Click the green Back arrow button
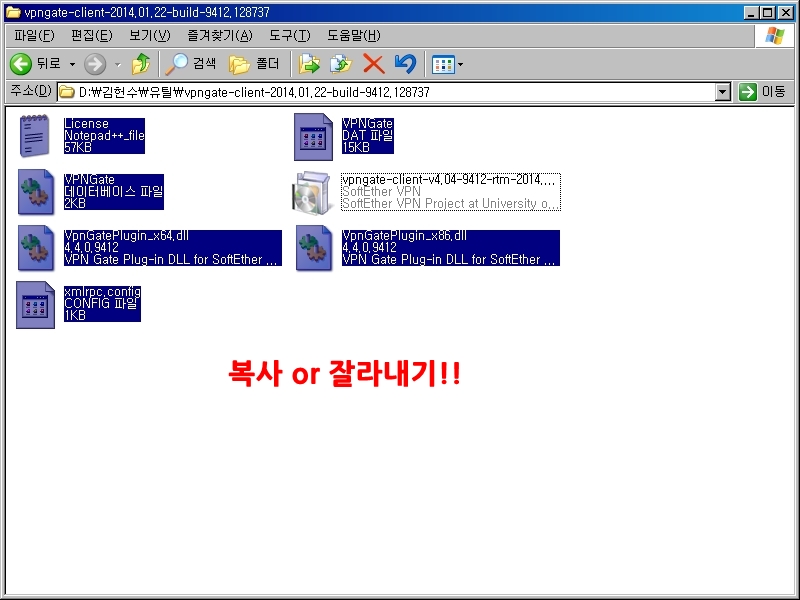The height and width of the screenshot is (600, 800). 21,64
